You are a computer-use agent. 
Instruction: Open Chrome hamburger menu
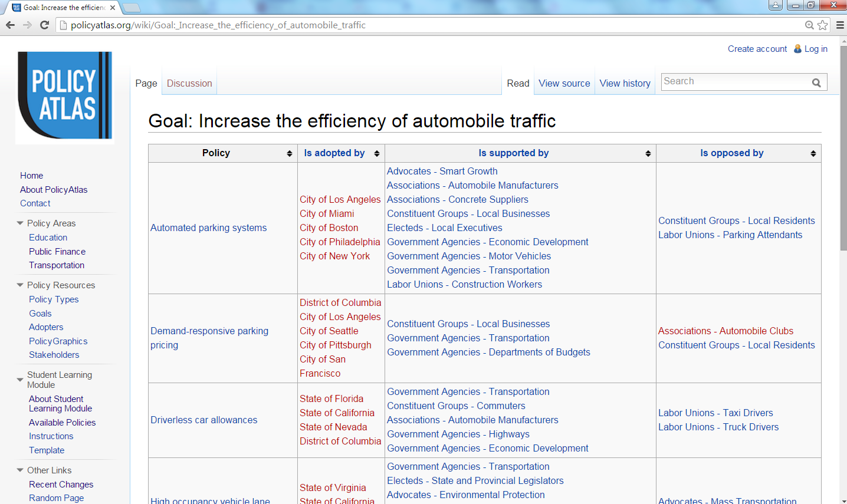(840, 25)
